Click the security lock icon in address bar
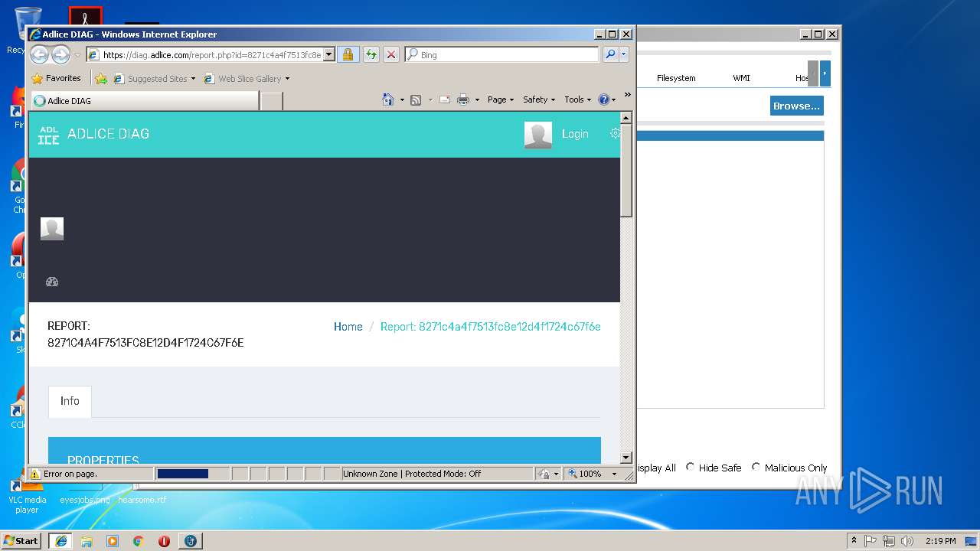Viewport: 980px width, 551px height. point(348,54)
